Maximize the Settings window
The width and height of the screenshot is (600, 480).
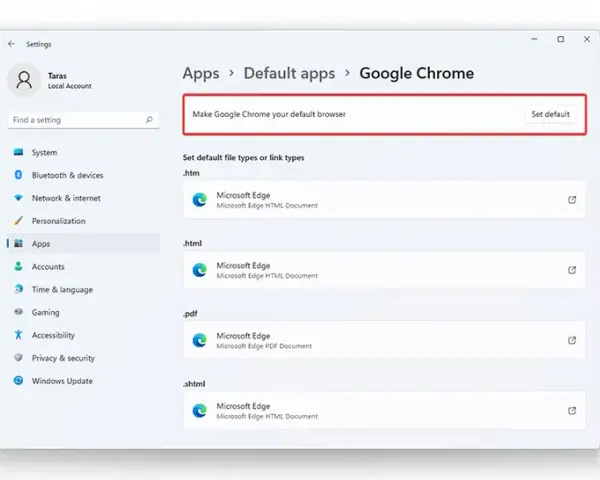click(561, 39)
